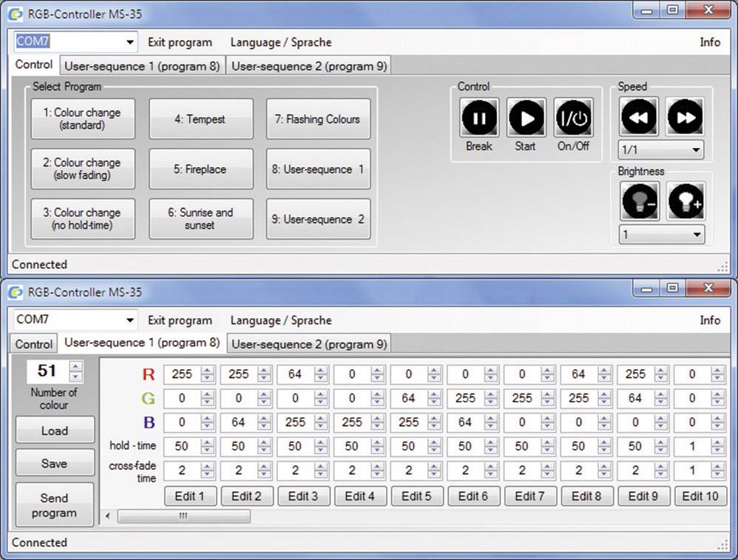
Task: Increment the Number of colour value
Action: [77, 368]
